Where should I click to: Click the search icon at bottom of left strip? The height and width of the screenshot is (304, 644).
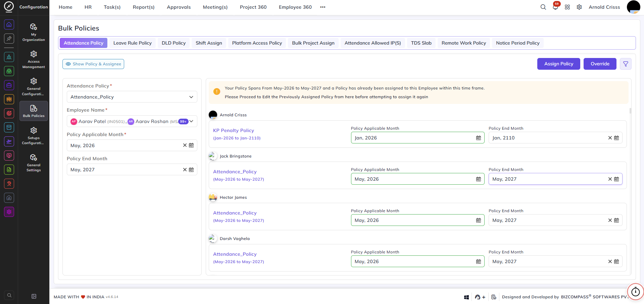9,295
